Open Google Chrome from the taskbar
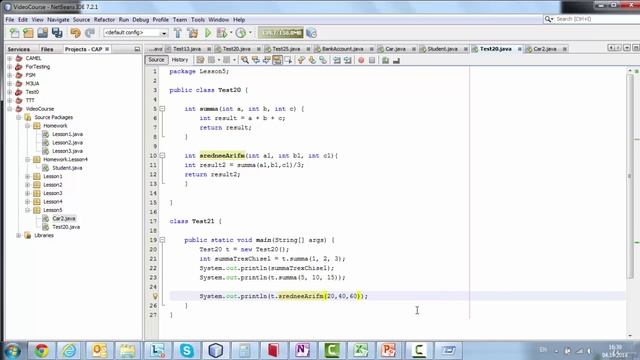640x360 pixels. click(x=41, y=350)
